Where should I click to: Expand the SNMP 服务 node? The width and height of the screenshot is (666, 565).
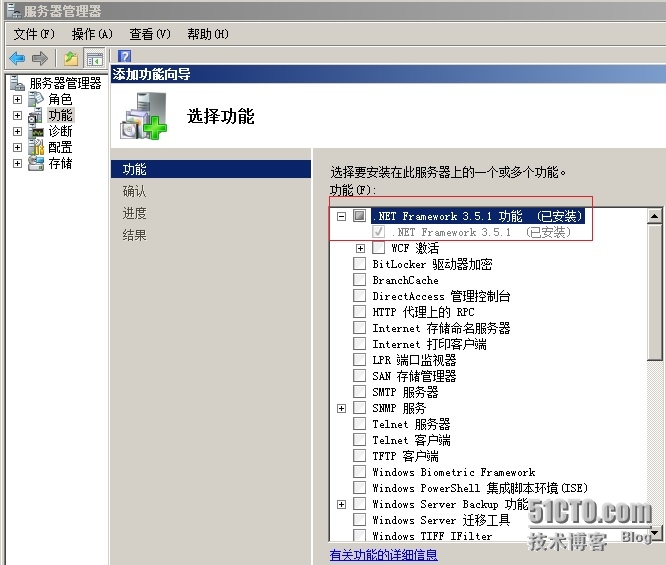pyautogui.click(x=341, y=409)
